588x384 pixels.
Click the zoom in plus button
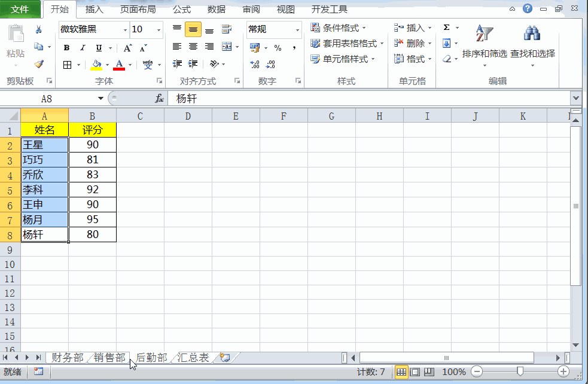563,371
